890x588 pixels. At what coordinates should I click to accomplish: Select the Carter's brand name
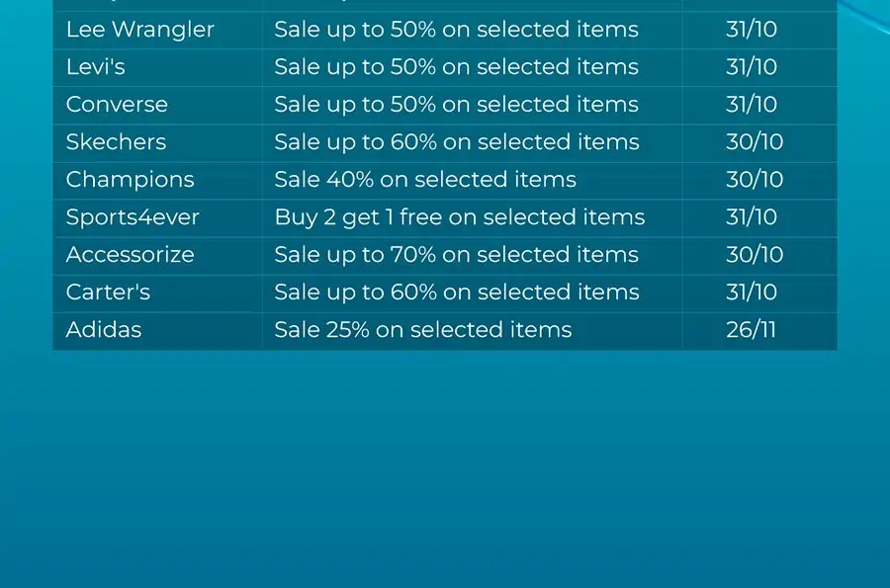(108, 292)
